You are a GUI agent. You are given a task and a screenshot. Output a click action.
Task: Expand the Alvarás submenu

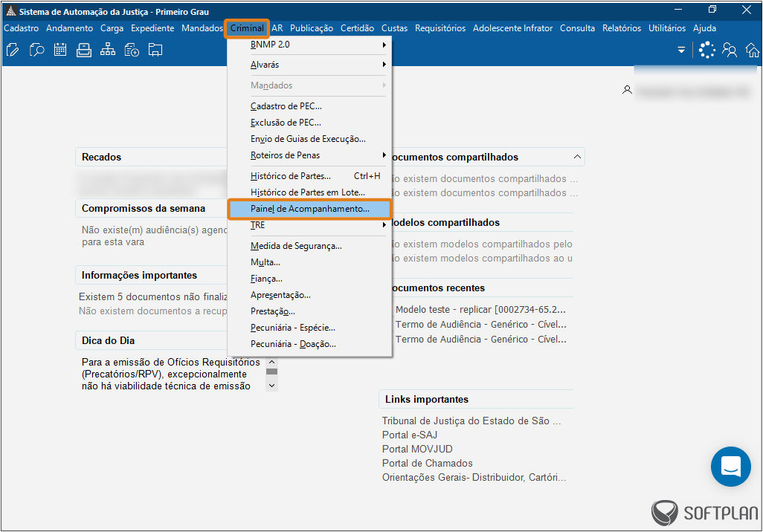coord(309,65)
